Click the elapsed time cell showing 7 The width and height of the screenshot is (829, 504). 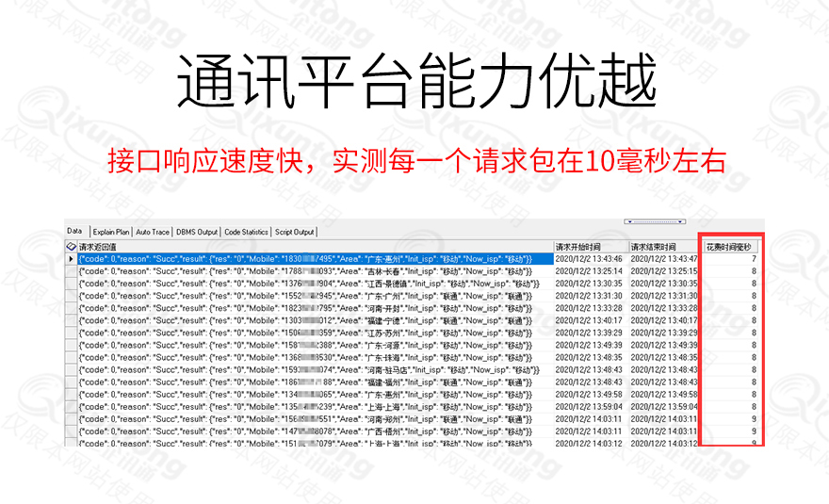(733, 258)
